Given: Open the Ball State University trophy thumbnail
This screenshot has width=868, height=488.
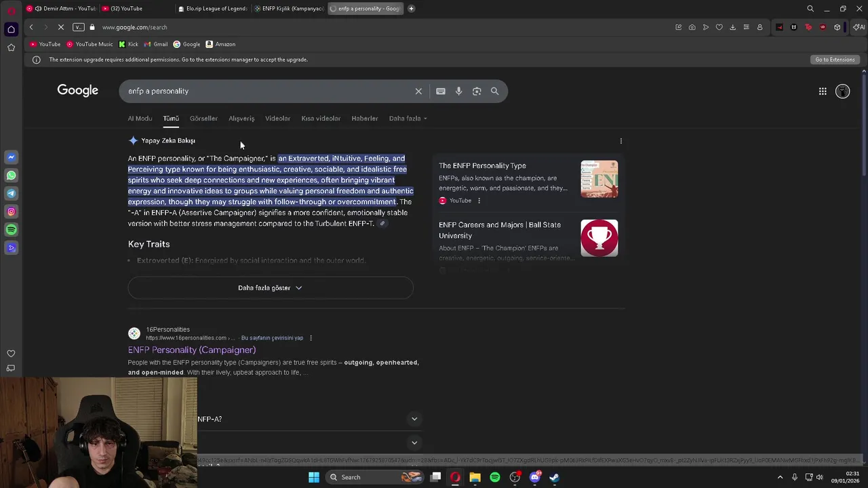Looking at the screenshot, I should [x=599, y=238].
